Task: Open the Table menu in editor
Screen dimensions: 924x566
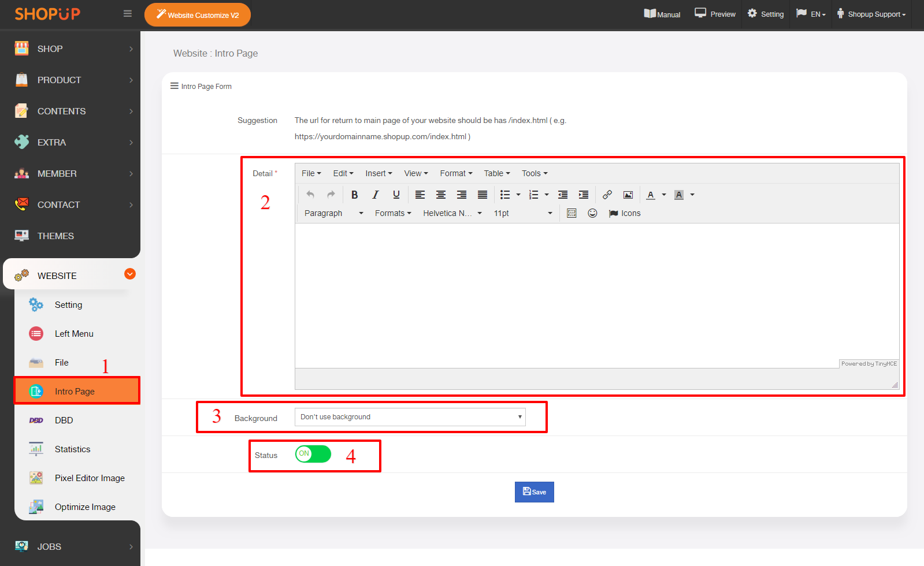Action: coord(497,173)
